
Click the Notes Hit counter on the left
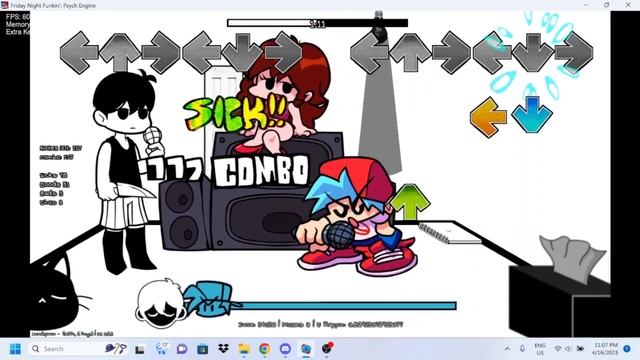[61, 148]
